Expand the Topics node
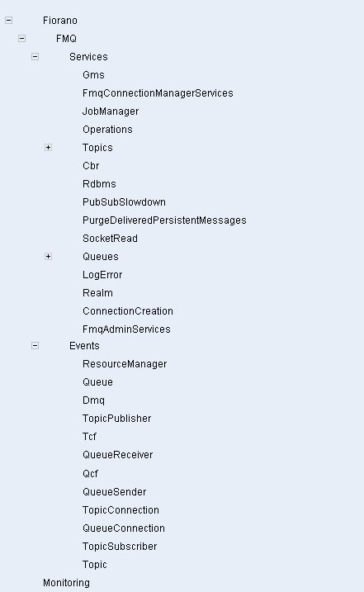The image size is (364, 592). (x=49, y=148)
